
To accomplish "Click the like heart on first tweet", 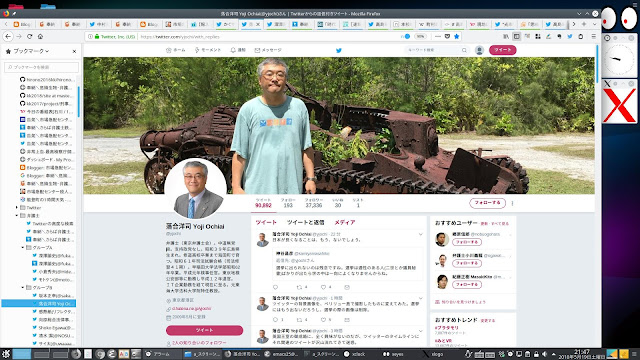I will point(323,287).
